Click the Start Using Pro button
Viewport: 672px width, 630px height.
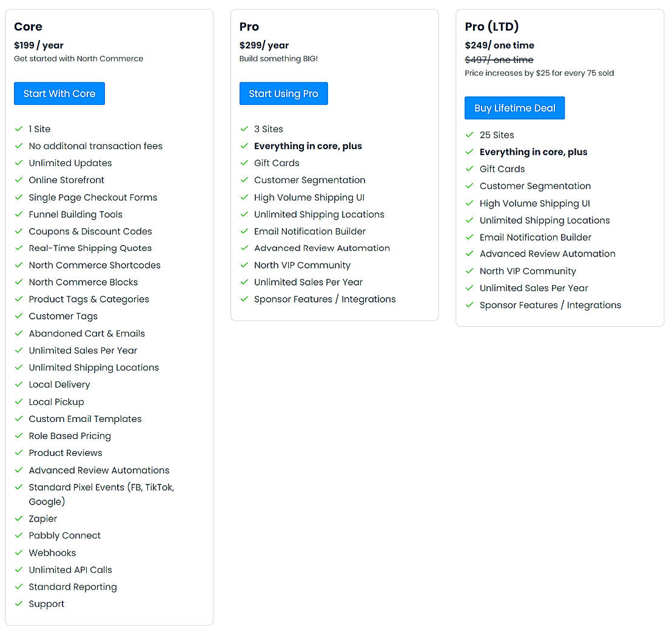[x=283, y=93]
